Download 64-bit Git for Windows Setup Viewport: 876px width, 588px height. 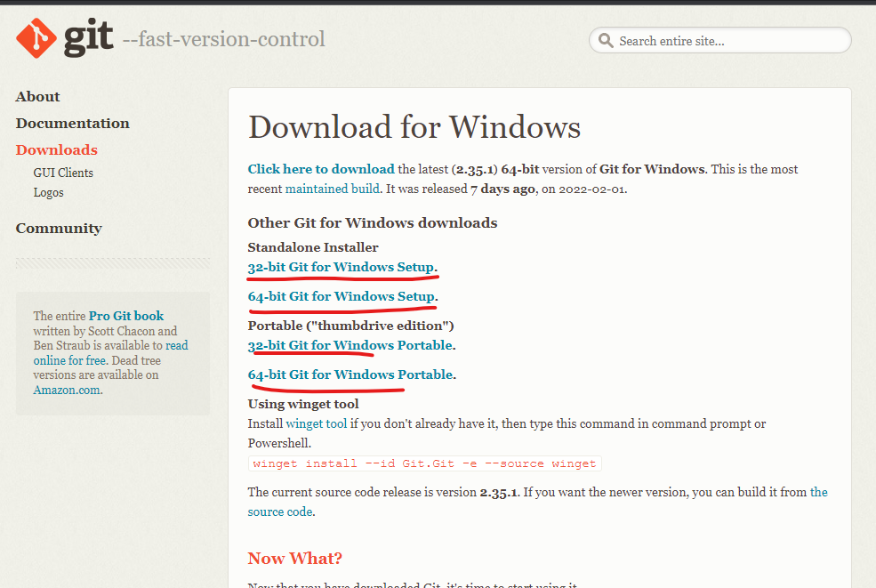342,296
